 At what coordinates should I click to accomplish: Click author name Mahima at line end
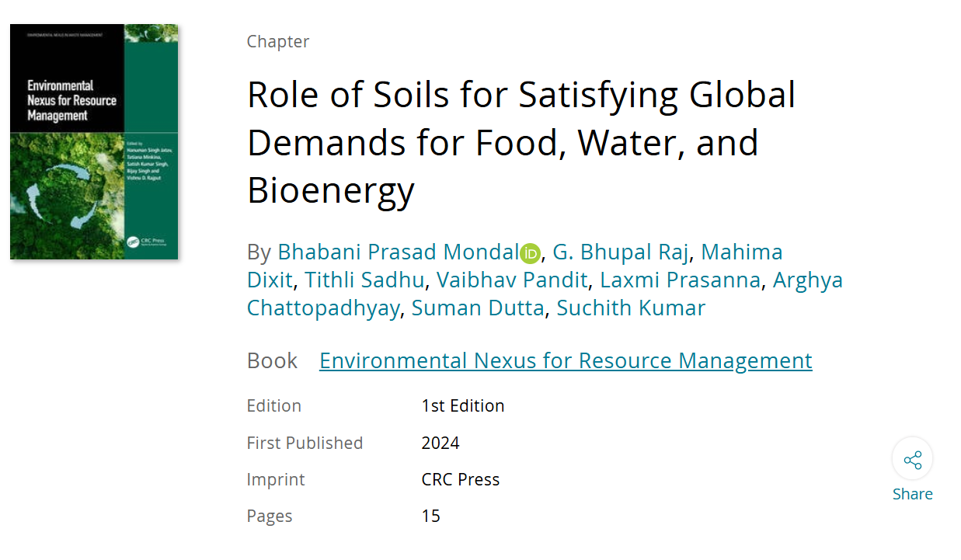pos(742,252)
